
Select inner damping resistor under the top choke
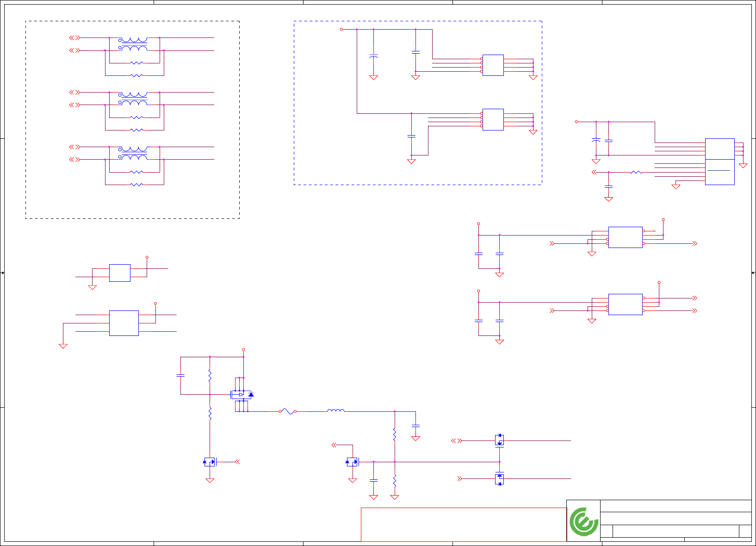point(136,63)
